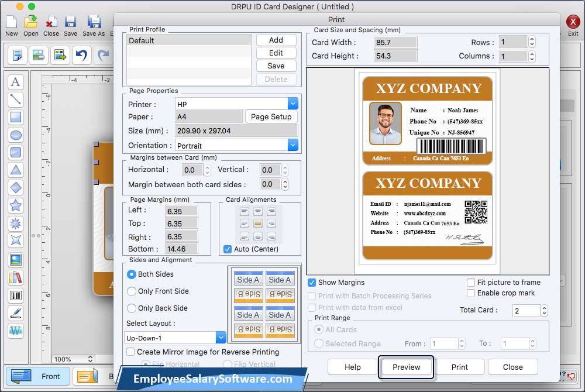
Task: Click the Add profile button
Action: (276, 40)
